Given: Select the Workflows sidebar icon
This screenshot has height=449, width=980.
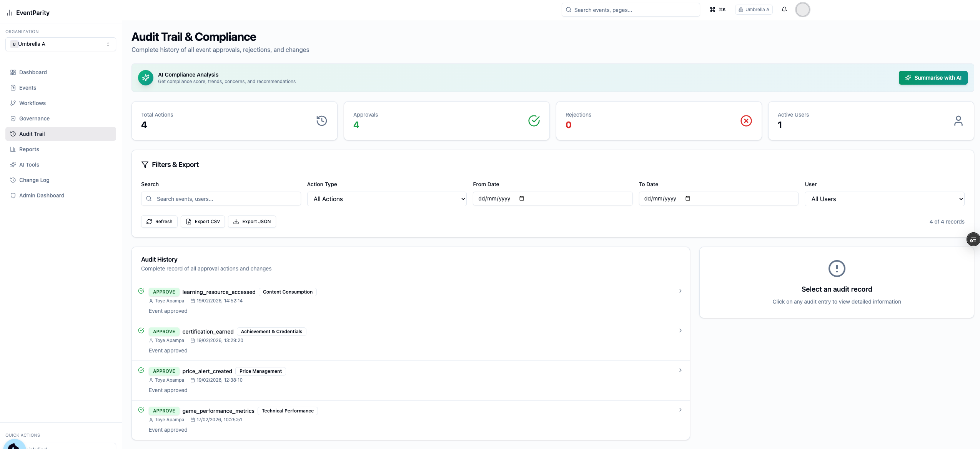Looking at the screenshot, I should click(13, 103).
